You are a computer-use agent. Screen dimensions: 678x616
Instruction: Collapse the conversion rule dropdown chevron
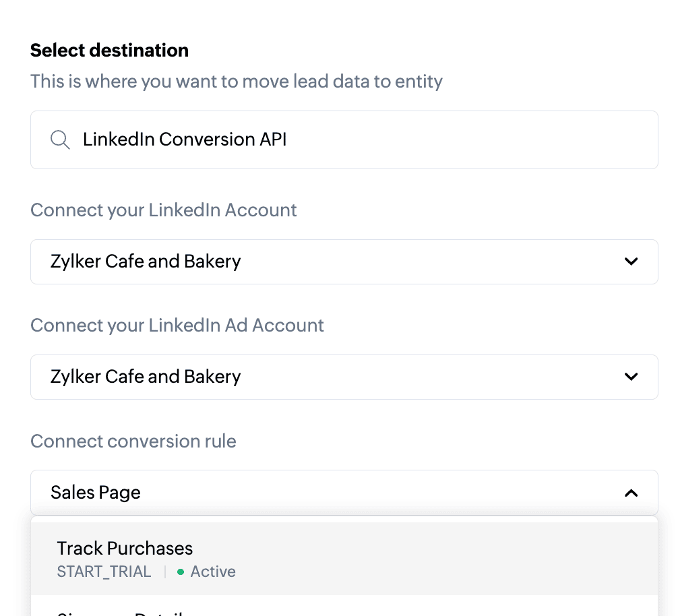coord(631,493)
